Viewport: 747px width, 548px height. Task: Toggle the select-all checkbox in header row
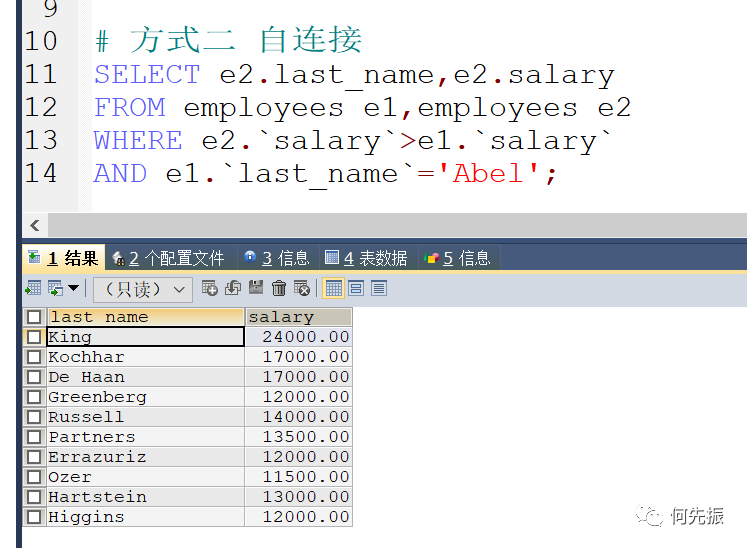pyautogui.click(x=34, y=317)
